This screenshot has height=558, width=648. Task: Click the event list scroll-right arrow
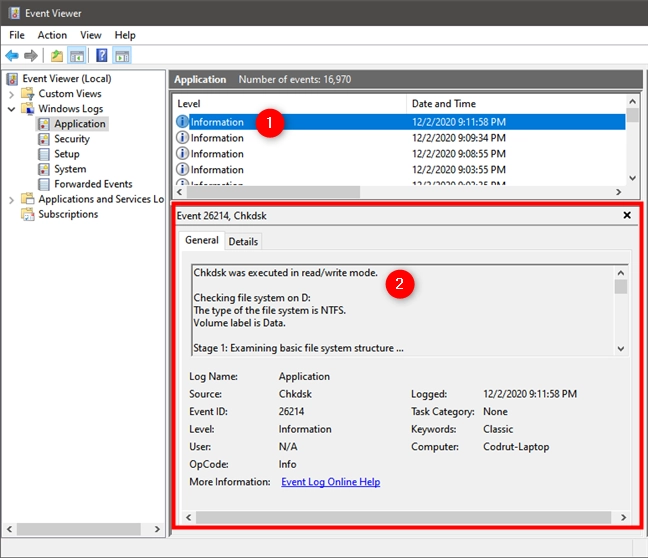point(619,192)
